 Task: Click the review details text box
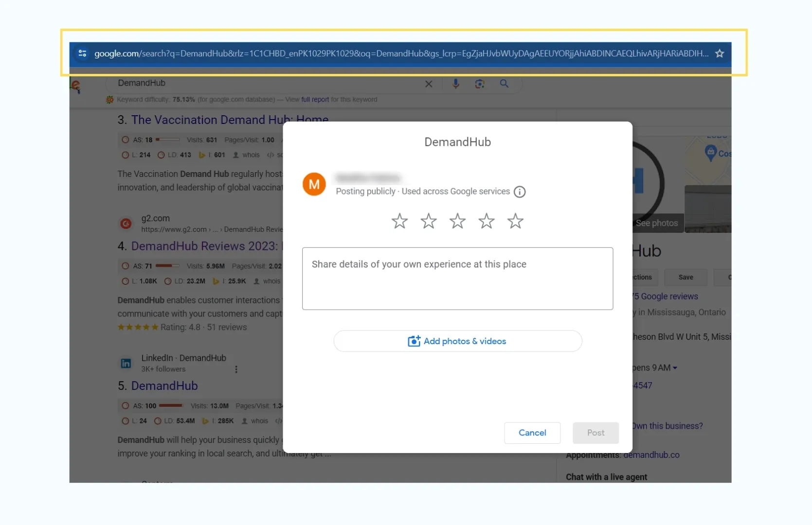pyautogui.click(x=457, y=279)
